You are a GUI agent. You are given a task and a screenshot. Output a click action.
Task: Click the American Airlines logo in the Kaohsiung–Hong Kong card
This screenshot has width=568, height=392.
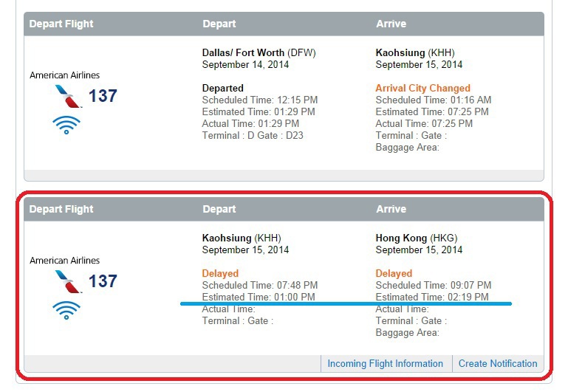click(x=69, y=281)
